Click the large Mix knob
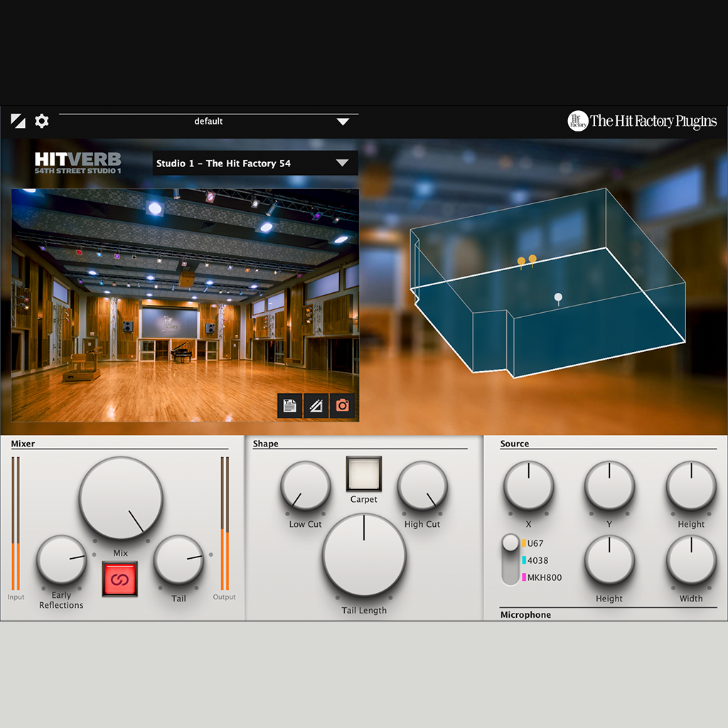The width and height of the screenshot is (728, 728). [121, 498]
